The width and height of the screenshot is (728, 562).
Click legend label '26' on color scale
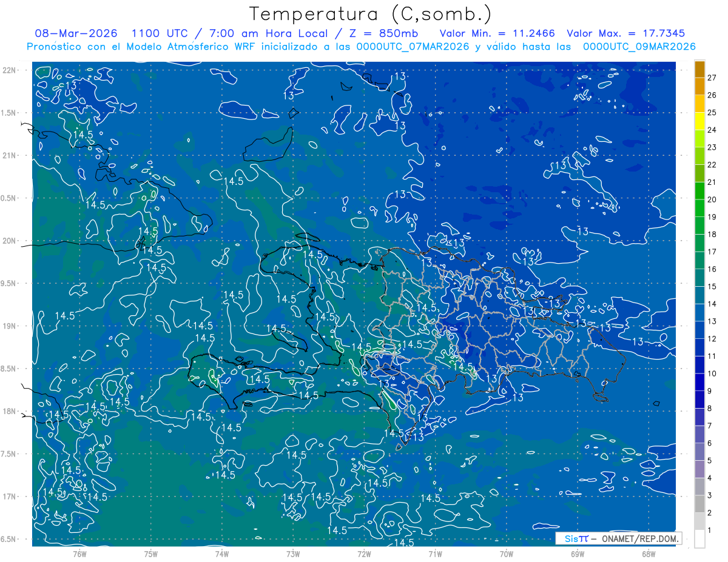pyautogui.click(x=712, y=95)
